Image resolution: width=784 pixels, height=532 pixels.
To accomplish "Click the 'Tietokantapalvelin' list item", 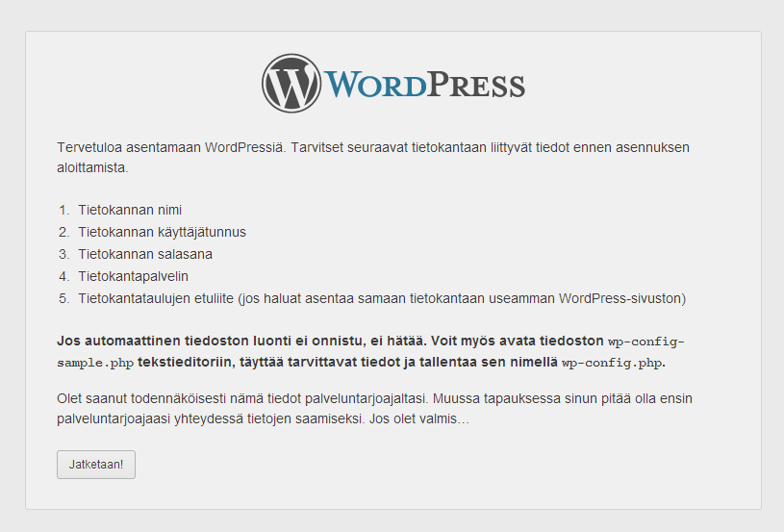I will [133, 276].
